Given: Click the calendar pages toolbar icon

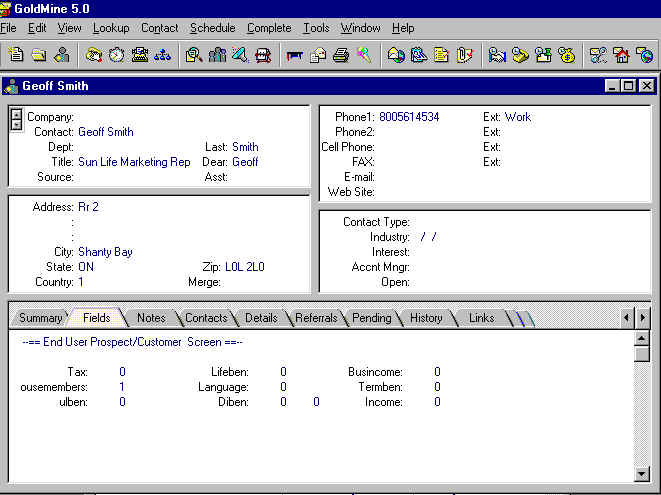Looking at the screenshot, I should click(419, 55).
